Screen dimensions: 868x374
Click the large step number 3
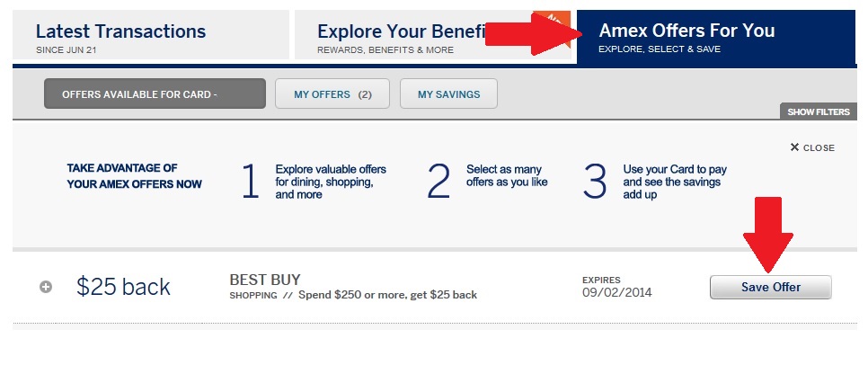click(596, 182)
